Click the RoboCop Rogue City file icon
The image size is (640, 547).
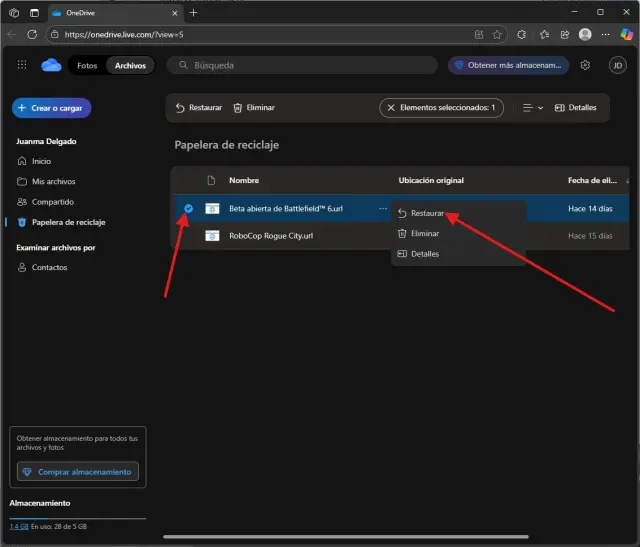[212, 236]
